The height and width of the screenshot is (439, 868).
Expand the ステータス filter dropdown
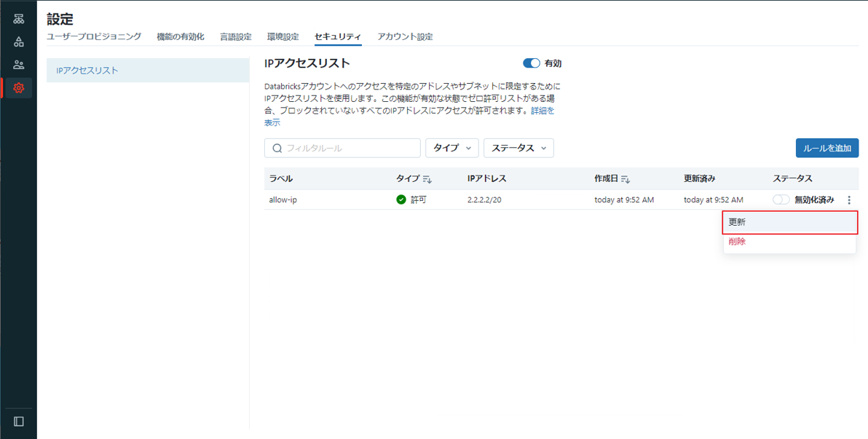pos(518,148)
